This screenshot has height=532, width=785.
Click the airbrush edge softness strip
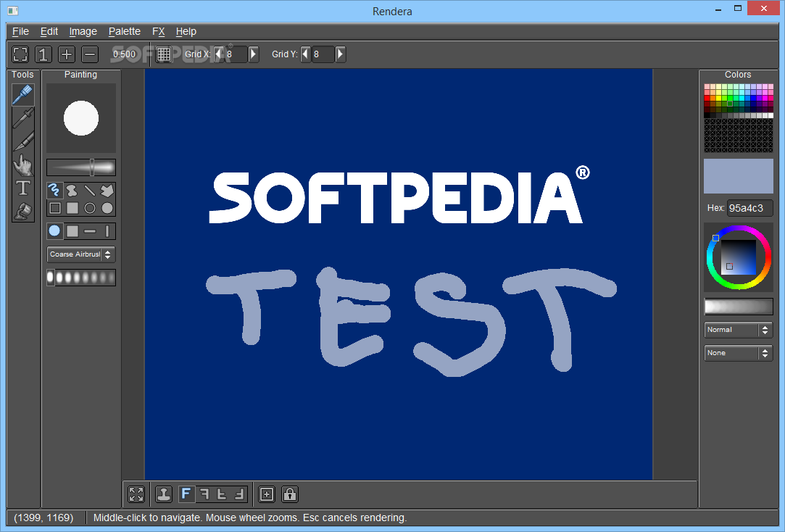click(81, 278)
